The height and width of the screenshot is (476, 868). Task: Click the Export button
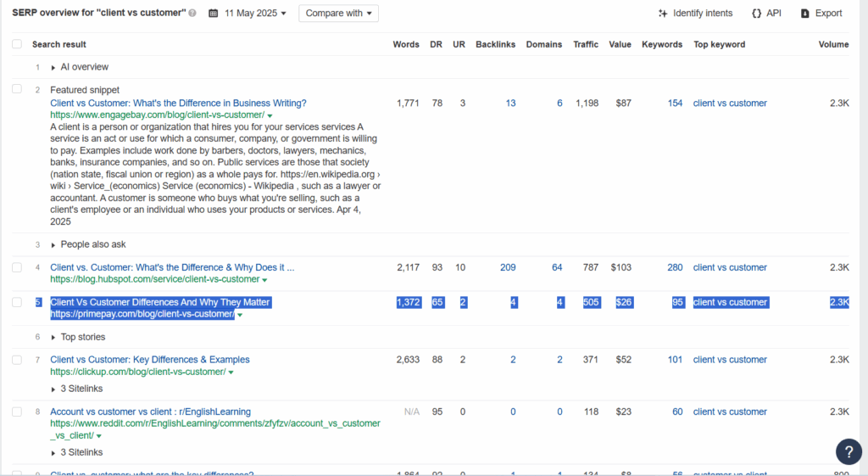[x=821, y=13]
